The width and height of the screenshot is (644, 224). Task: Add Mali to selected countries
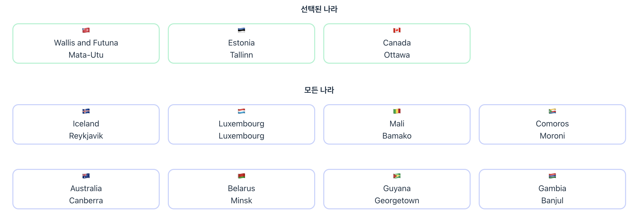tap(397, 124)
